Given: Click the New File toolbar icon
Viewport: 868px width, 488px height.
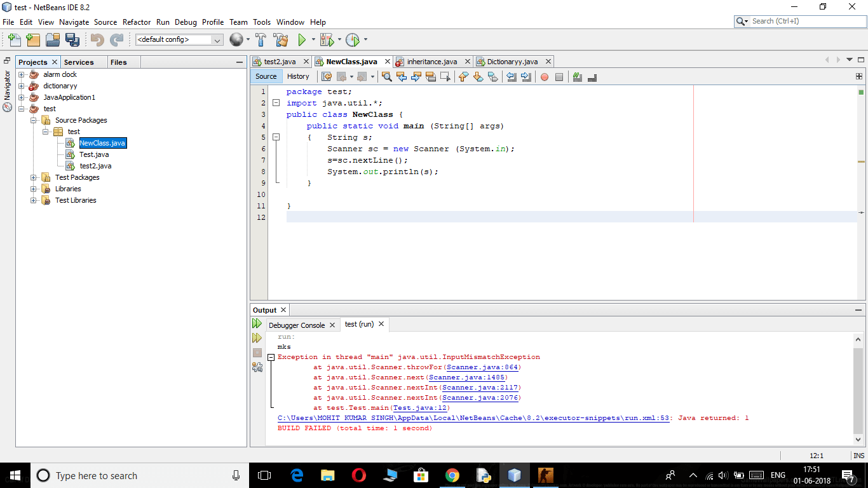Looking at the screenshot, I should (14, 39).
